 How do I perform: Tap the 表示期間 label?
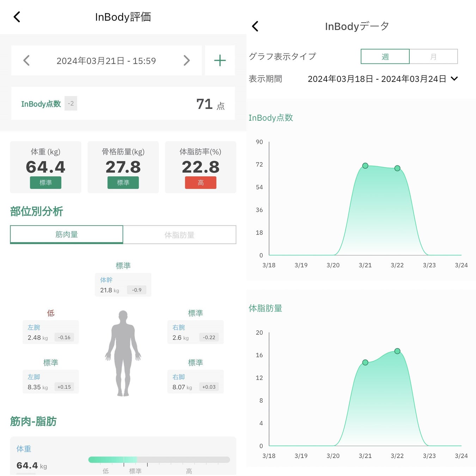266,79
